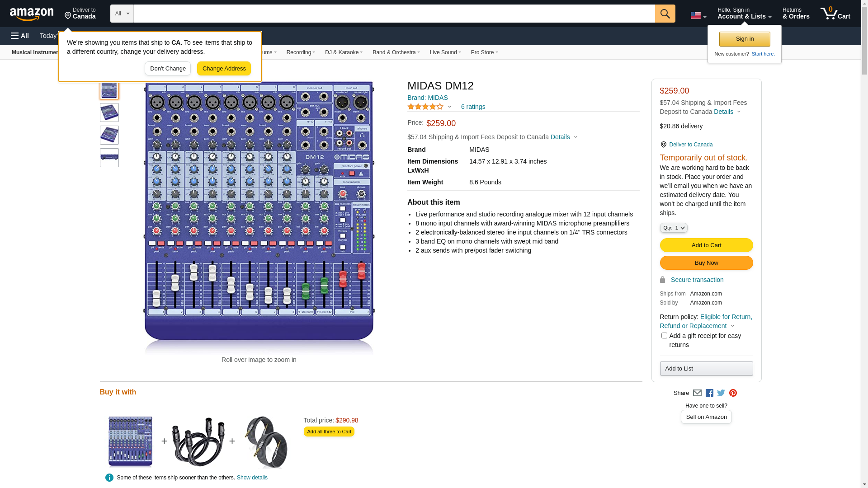Screen dimensions: 868x488
Task: Open the Recording category menu
Action: [x=301, y=52]
